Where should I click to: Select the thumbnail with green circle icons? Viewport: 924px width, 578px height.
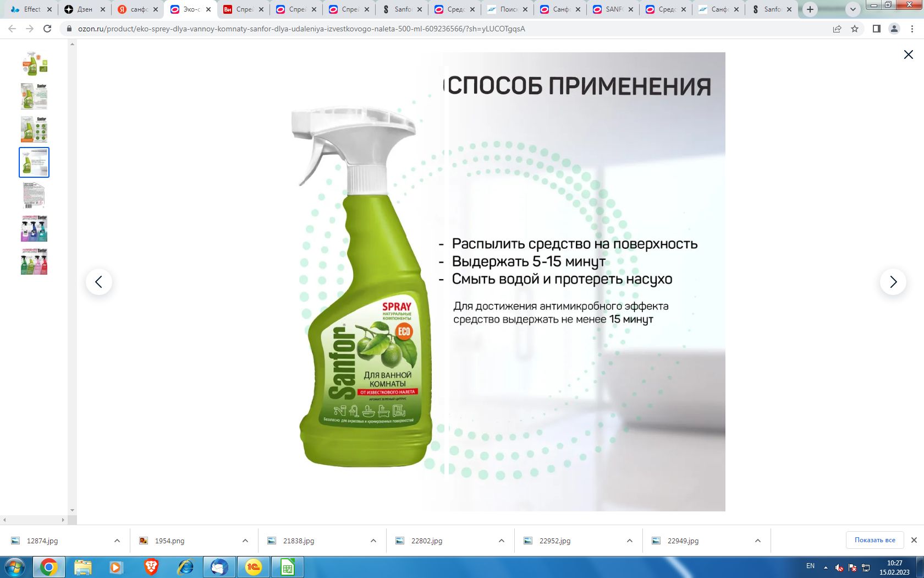tap(34, 129)
